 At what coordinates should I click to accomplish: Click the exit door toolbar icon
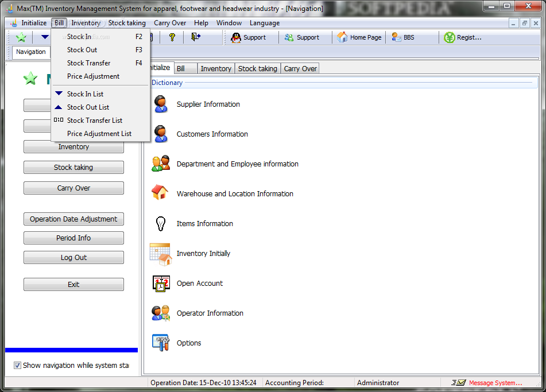pyautogui.click(x=196, y=37)
